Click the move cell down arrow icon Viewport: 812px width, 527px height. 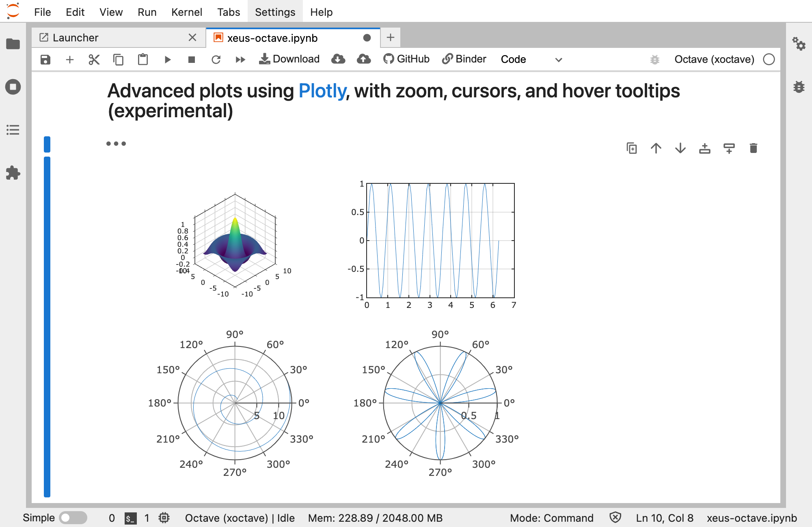point(680,148)
